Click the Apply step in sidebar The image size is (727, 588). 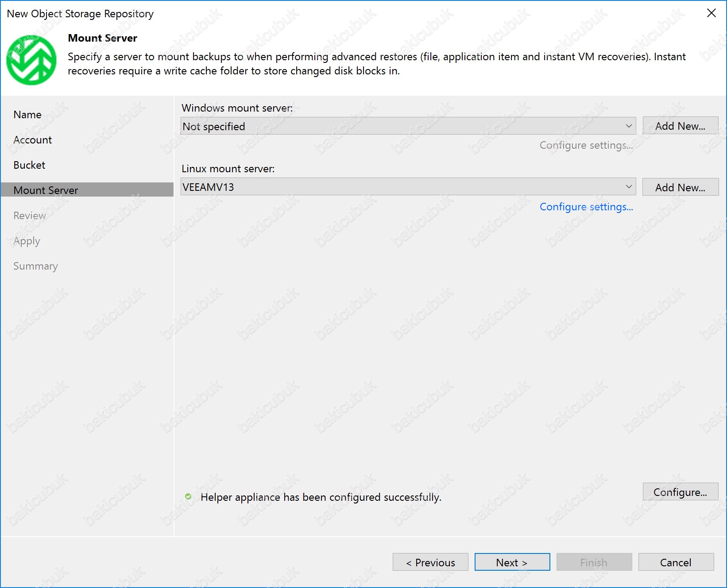tap(27, 241)
